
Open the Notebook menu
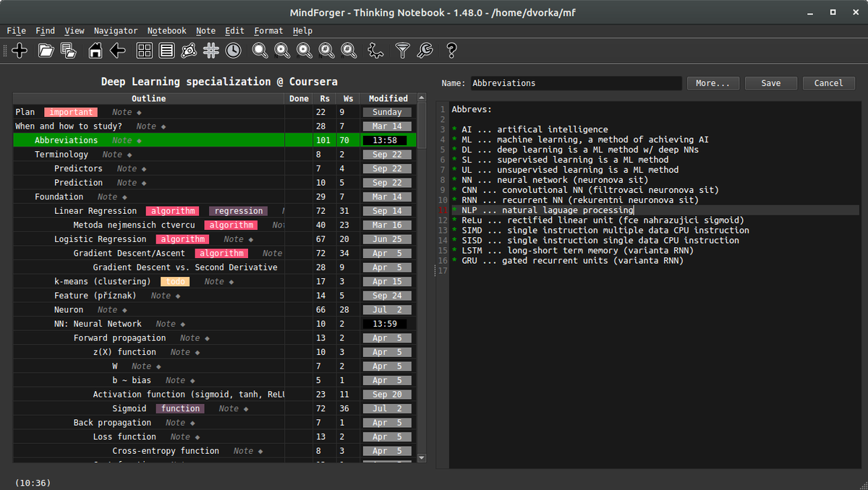pos(167,31)
